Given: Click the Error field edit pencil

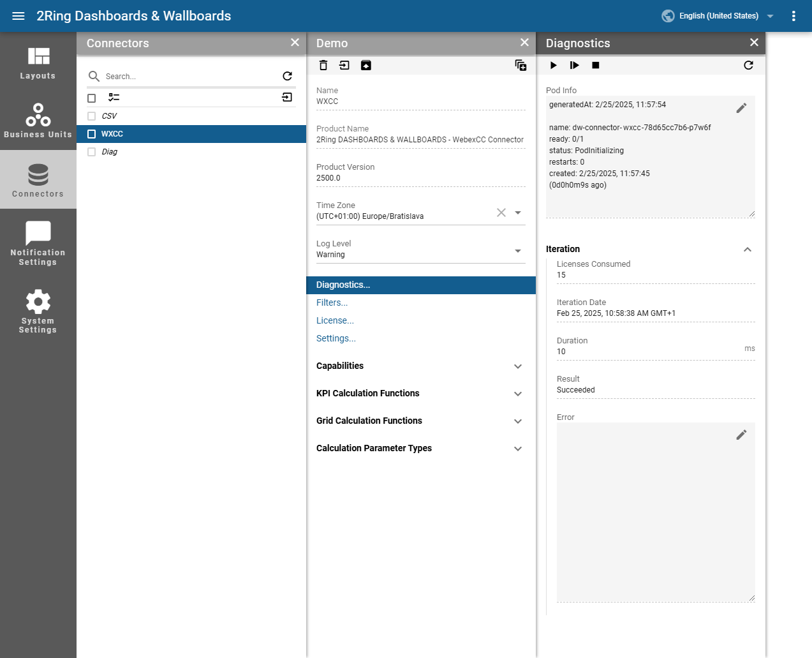Looking at the screenshot, I should click(x=741, y=435).
